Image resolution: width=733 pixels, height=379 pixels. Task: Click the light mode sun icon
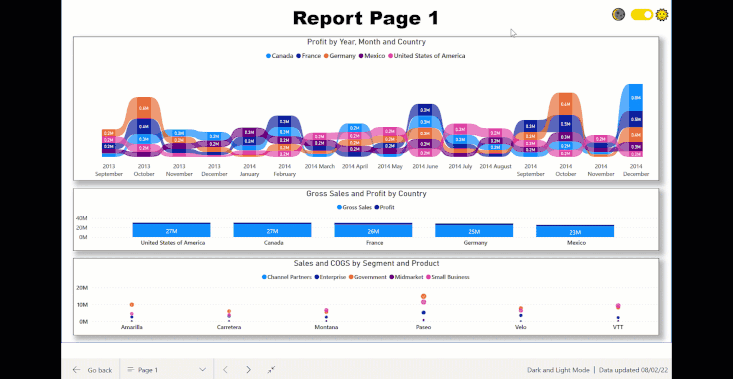pos(661,15)
